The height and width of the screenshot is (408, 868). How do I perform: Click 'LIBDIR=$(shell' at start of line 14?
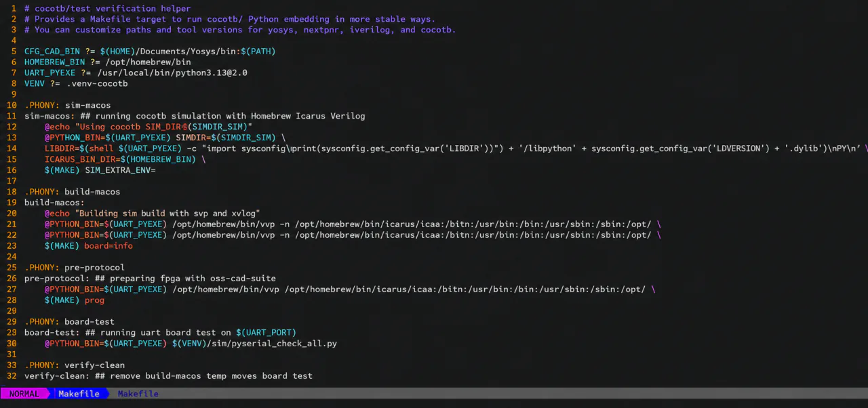click(x=80, y=149)
